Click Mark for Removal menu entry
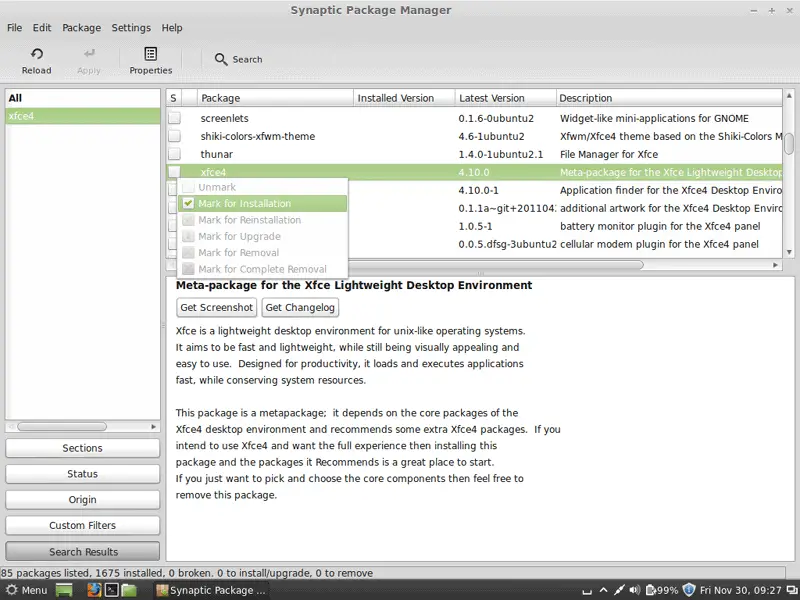Viewport: 800px width, 600px height. (262, 253)
